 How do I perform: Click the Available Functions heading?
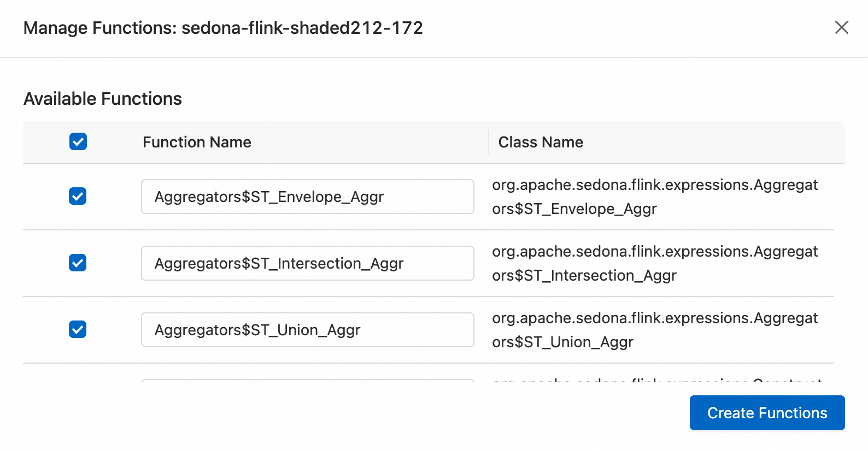(x=103, y=99)
